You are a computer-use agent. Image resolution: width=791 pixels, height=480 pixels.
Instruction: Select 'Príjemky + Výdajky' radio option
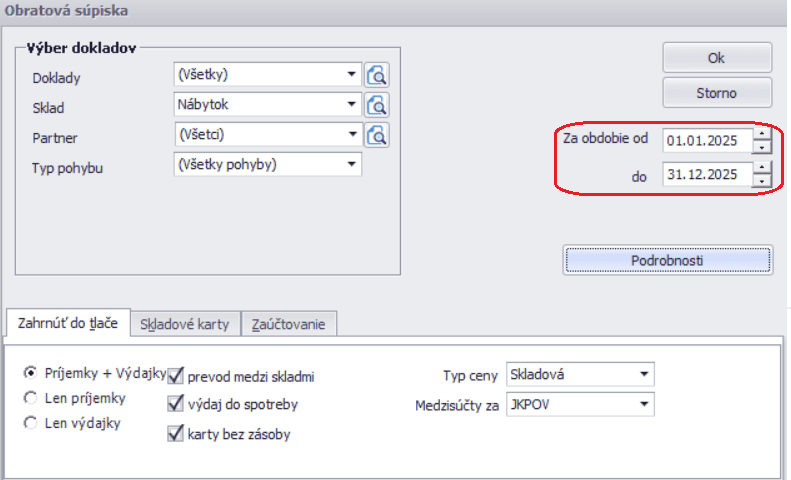coord(30,371)
